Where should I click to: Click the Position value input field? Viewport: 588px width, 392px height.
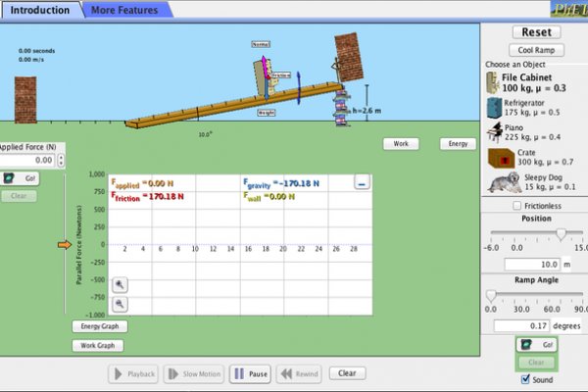(530, 265)
